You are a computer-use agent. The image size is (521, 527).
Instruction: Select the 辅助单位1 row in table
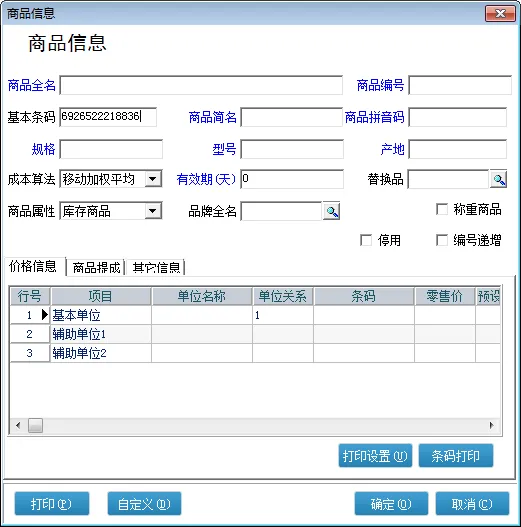(x=255, y=334)
